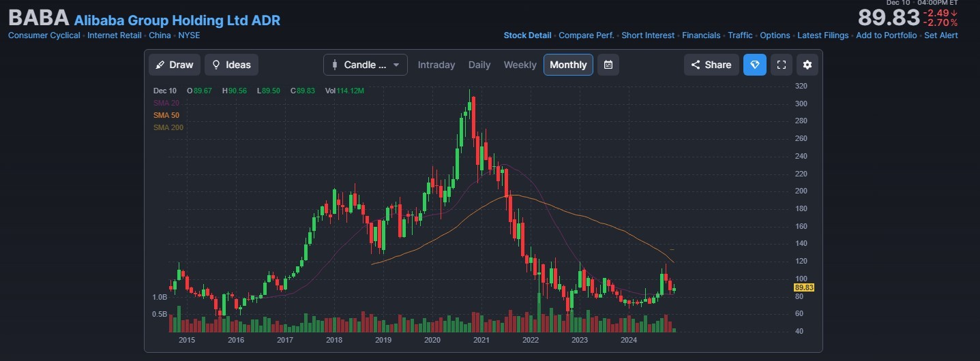980x361 pixels.
Task: Click the 1.0B volume axis label
Action: coord(160,298)
